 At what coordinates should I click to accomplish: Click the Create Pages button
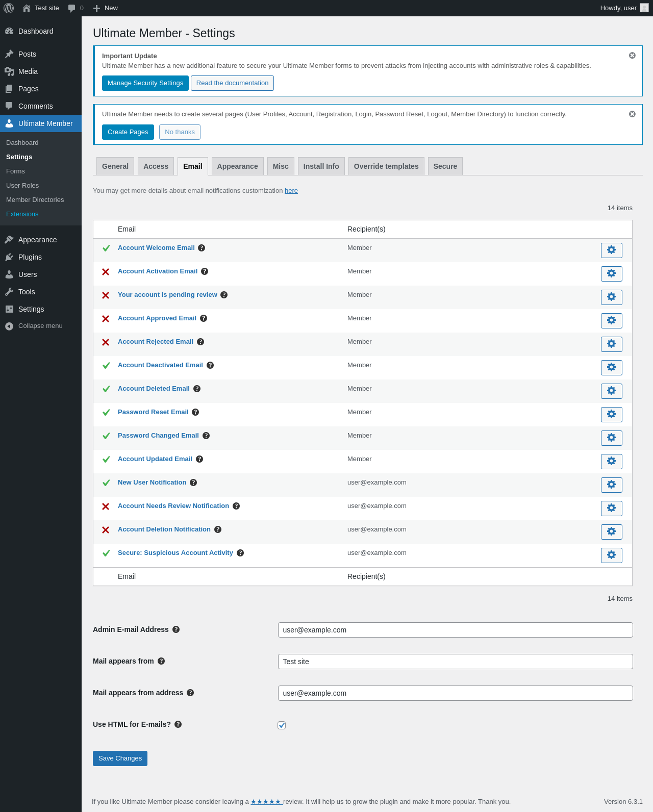(128, 132)
